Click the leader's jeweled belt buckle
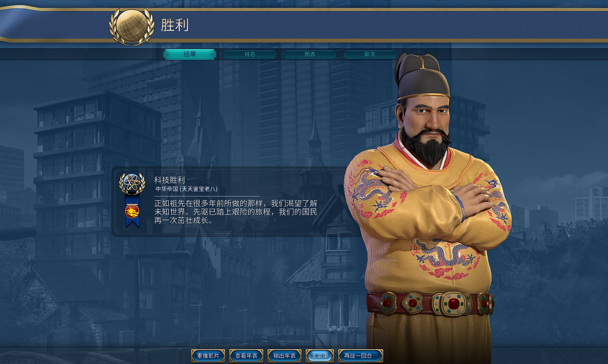Screen dimensions: 608x364 pos(453,304)
